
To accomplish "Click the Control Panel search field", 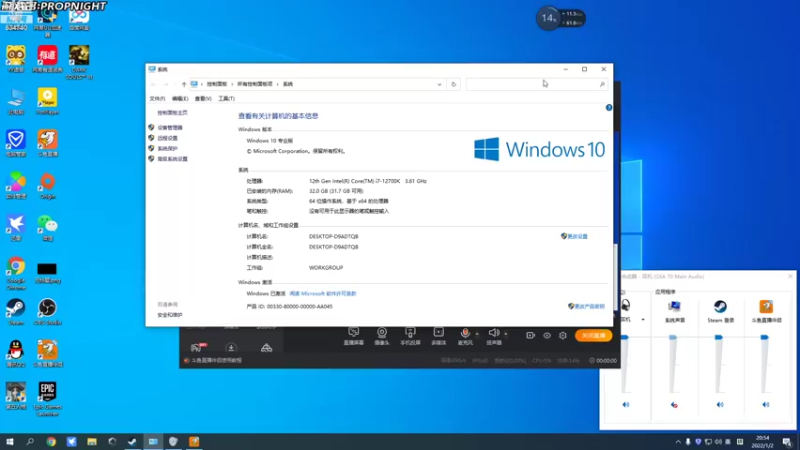I will point(536,84).
